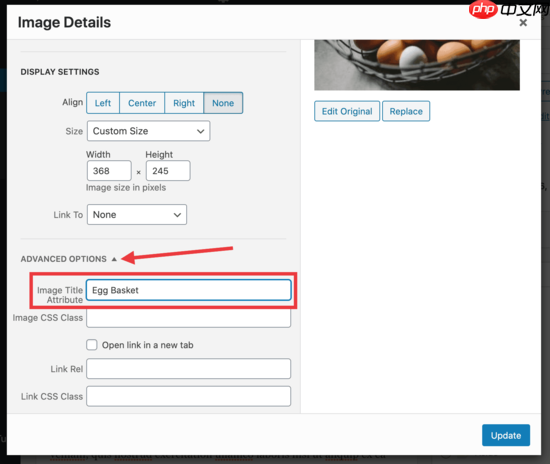The width and height of the screenshot is (550, 464).
Task: Click the Link Rel input field
Action: (x=189, y=369)
